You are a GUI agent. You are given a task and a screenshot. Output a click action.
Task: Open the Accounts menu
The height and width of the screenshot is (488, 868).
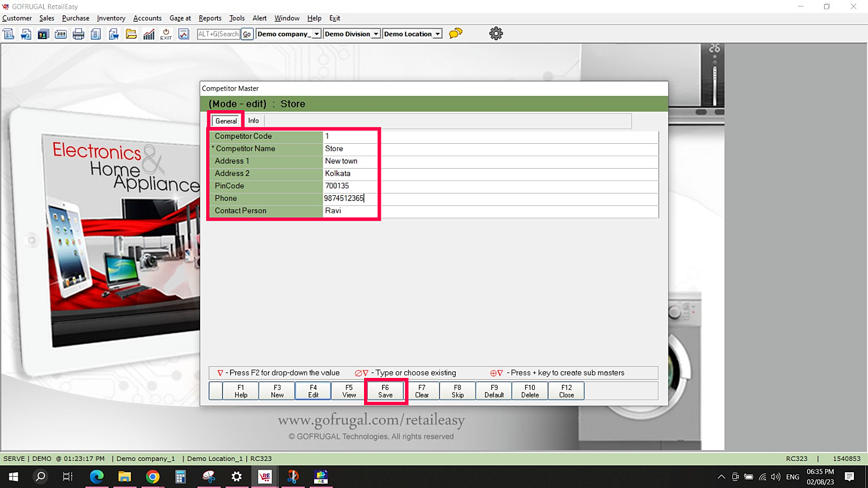pyautogui.click(x=147, y=18)
